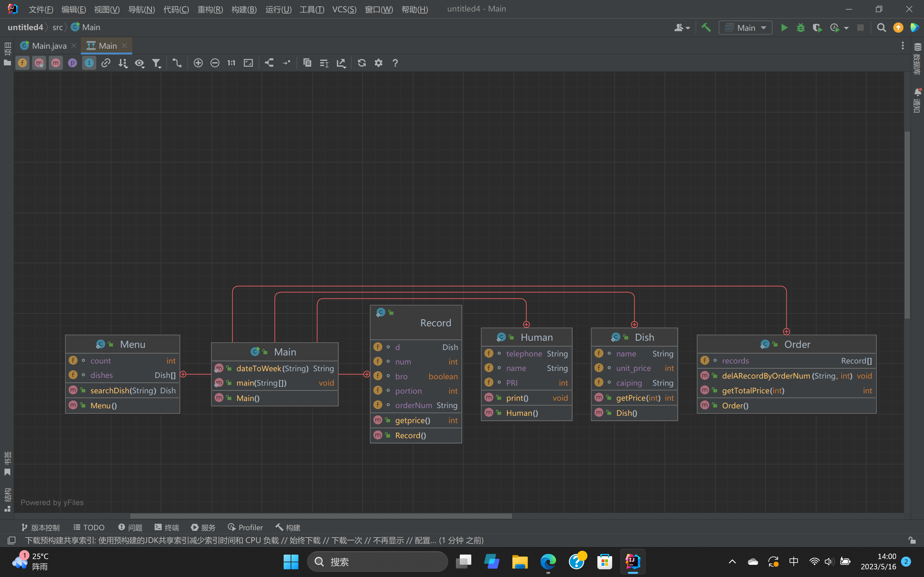Toggle Methods visibility in diagram

(x=56, y=63)
